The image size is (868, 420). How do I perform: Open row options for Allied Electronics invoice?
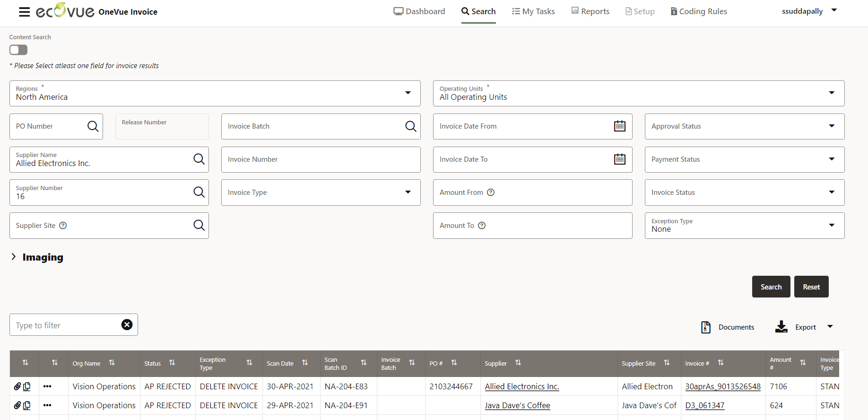[x=47, y=386]
